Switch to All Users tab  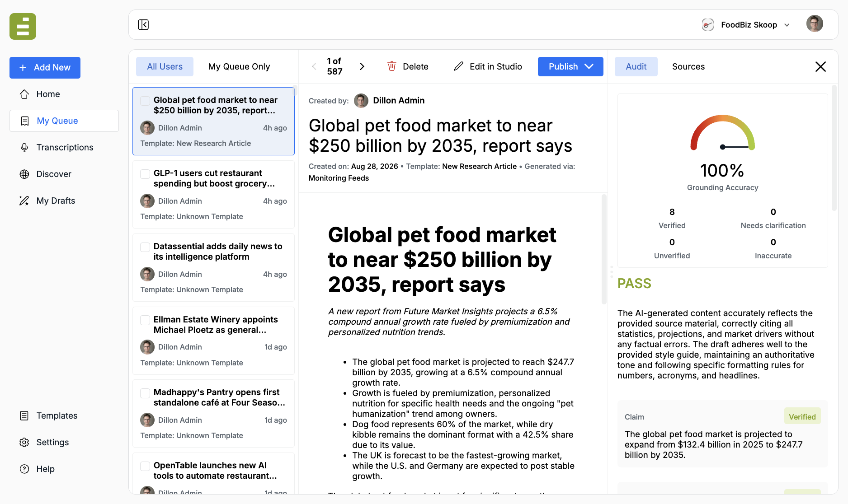point(165,66)
